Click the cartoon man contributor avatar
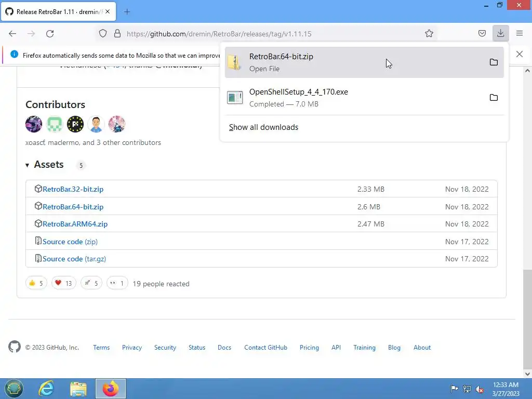Viewport: 532px width, 399px height. click(96, 124)
